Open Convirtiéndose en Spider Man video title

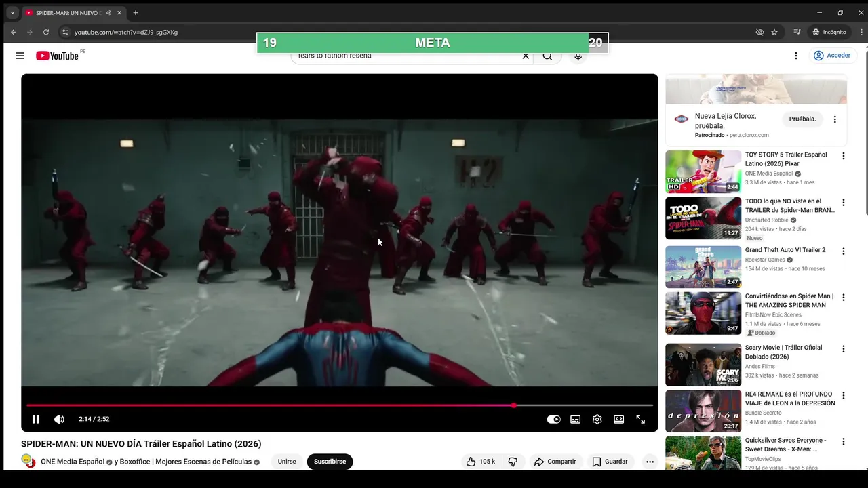coord(789,301)
